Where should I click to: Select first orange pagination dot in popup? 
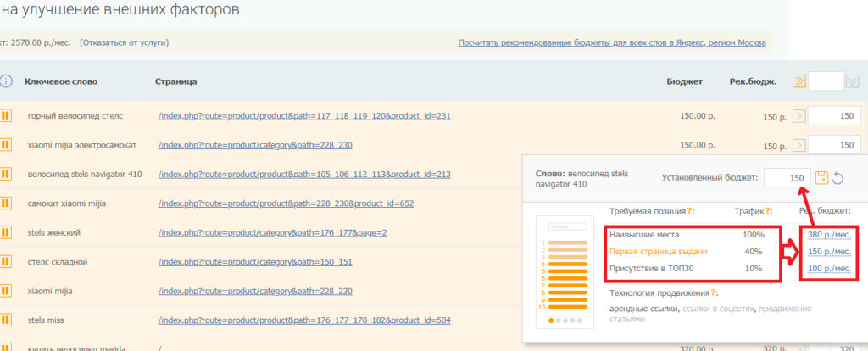click(x=551, y=320)
